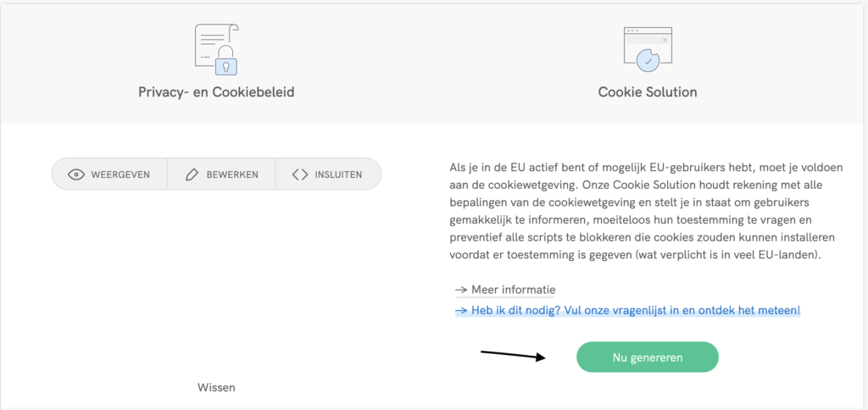Click the code brackets icon in INSLUITEN
This screenshot has width=868, height=410.
pyautogui.click(x=300, y=175)
